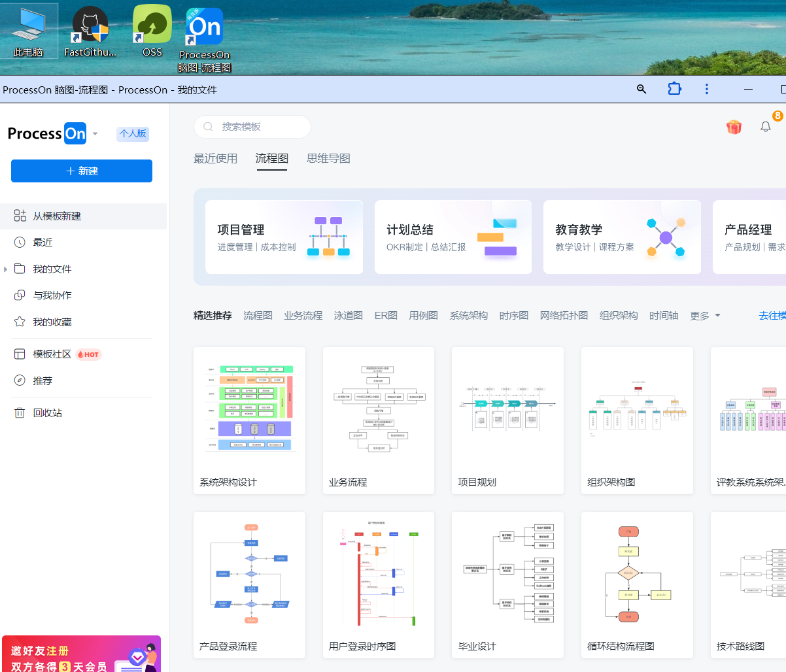Open the 项目管理 category card

(x=284, y=237)
